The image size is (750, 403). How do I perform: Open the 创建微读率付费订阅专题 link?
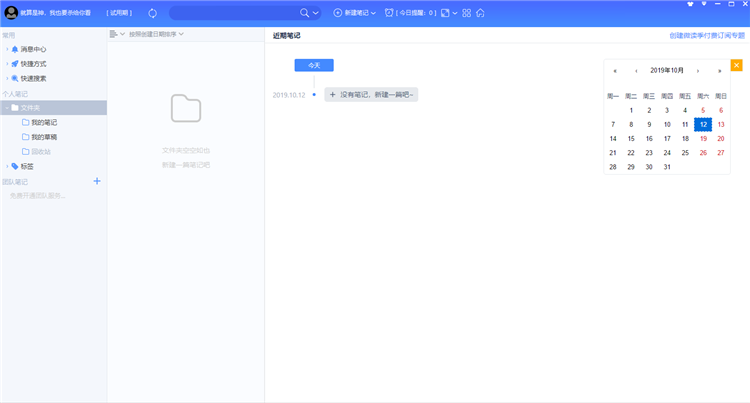click(x=706, y=35)
